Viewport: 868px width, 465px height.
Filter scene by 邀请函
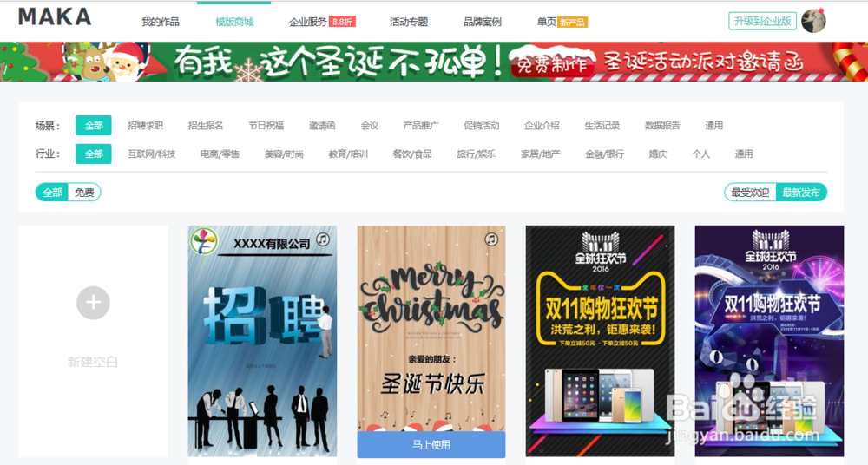pos(322,126)
